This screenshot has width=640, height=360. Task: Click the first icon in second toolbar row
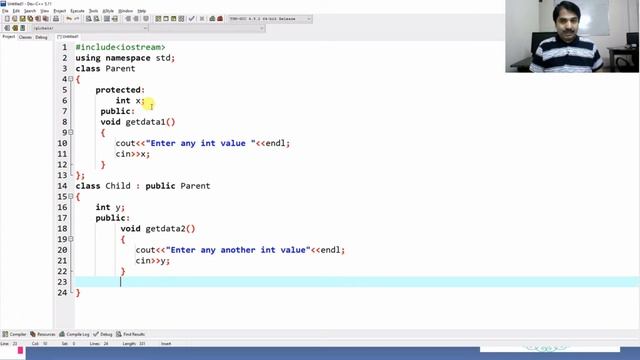(7, 28)
